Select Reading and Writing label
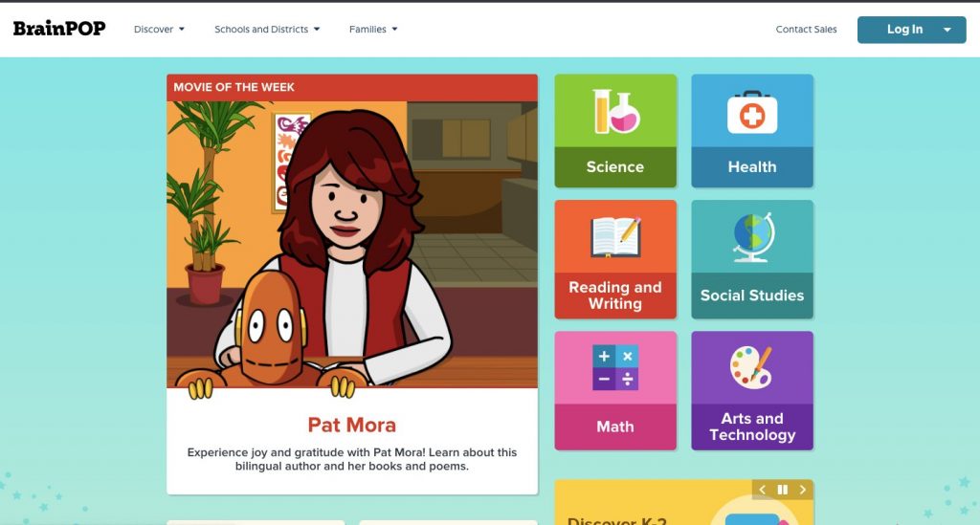The height and width of the screenshot is (525, 980). tap(615, 295)
